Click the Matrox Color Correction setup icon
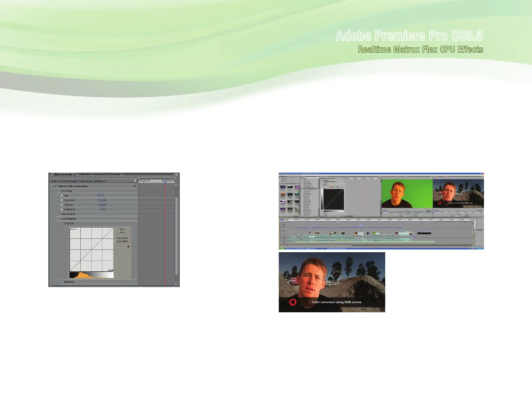 (135, 186)
